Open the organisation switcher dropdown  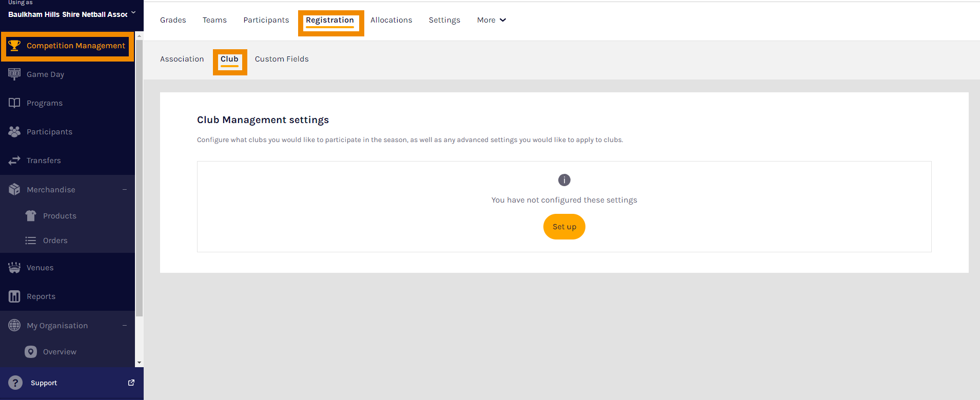tap(133, 13)
